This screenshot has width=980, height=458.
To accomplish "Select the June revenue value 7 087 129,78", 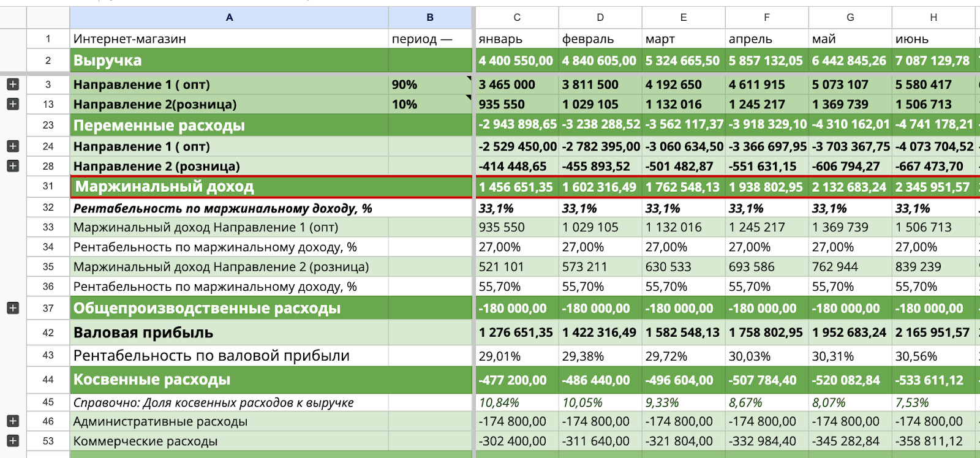I will pyautogui.click(x=932, y=61).
